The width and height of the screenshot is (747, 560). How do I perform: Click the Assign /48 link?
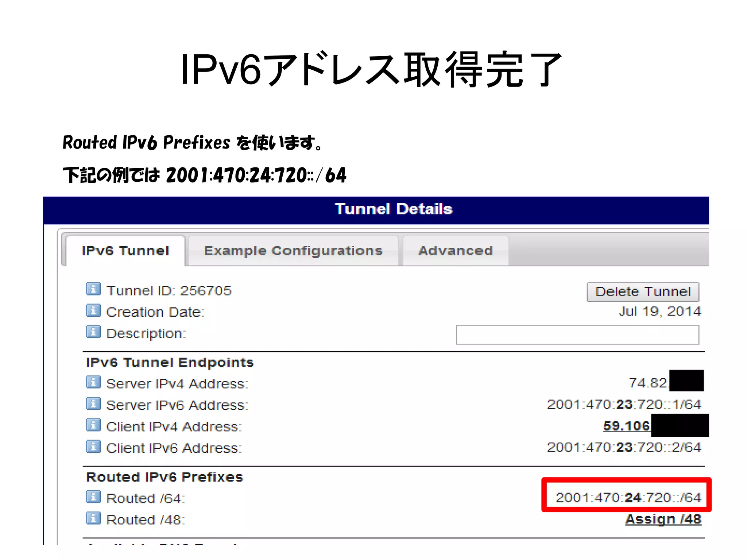pos(663,519)
